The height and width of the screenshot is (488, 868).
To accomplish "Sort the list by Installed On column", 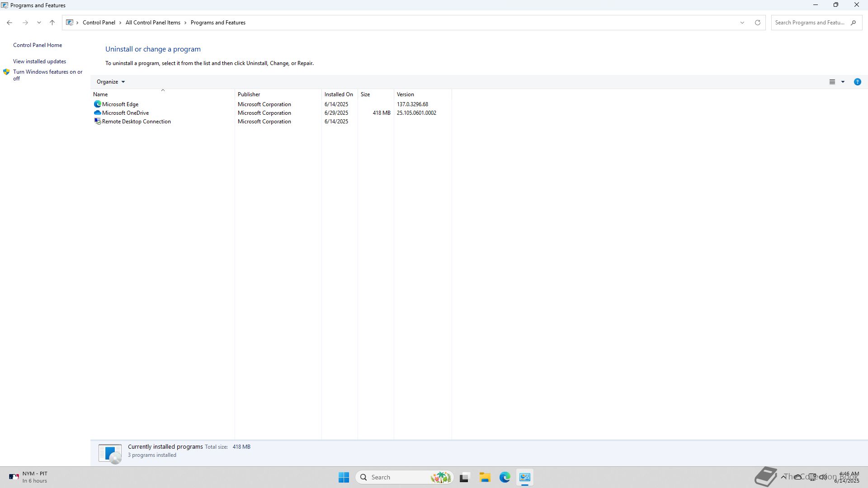I will [339, 94].
